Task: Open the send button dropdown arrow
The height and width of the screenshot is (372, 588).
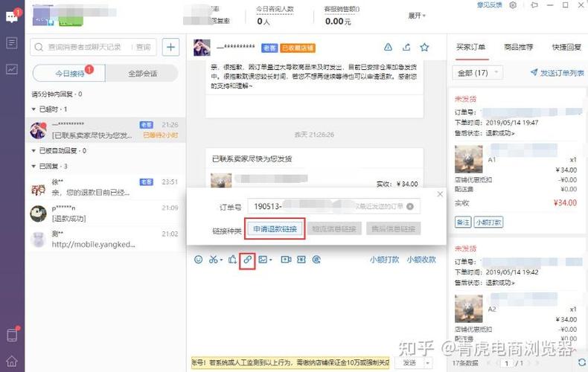Action: (x=427, y=363)
